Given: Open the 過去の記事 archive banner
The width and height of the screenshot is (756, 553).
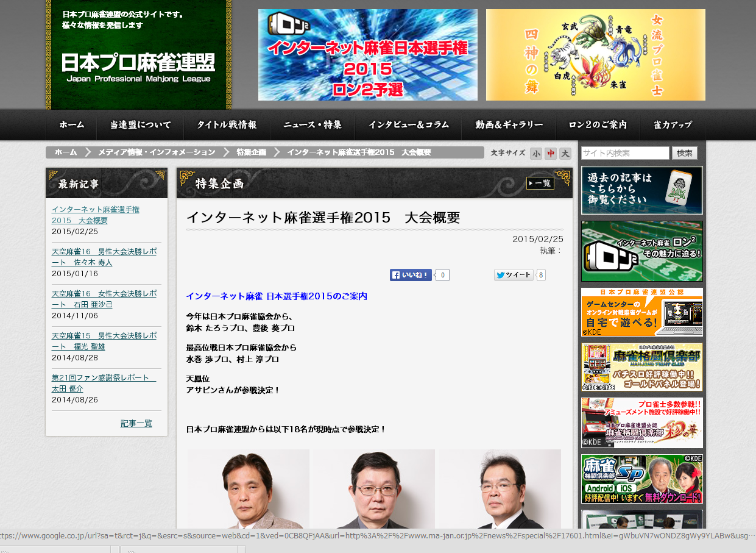Looking at the screenshot, I should (641, 190).
